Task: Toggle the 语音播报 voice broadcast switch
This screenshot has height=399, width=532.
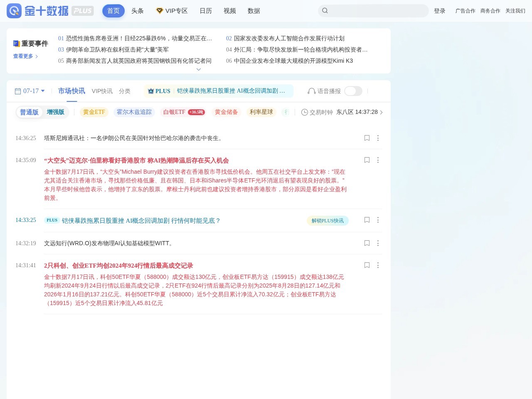Action: 353,91
